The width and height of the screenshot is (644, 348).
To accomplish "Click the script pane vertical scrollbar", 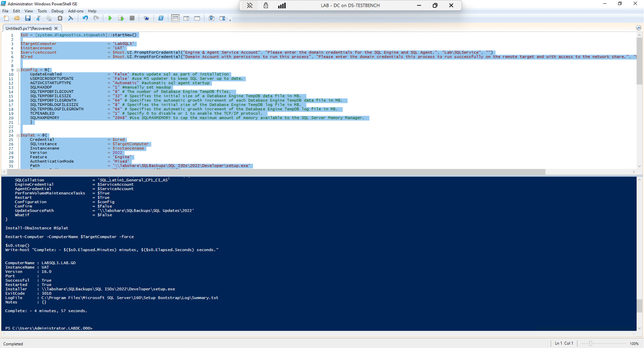I will (639, 61).
